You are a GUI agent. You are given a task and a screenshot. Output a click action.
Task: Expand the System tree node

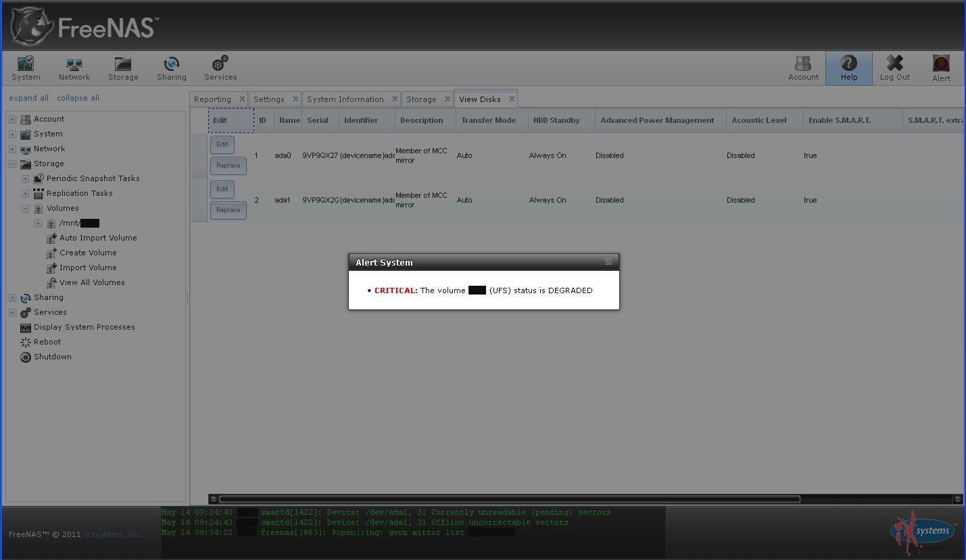[x=12, y=134]
